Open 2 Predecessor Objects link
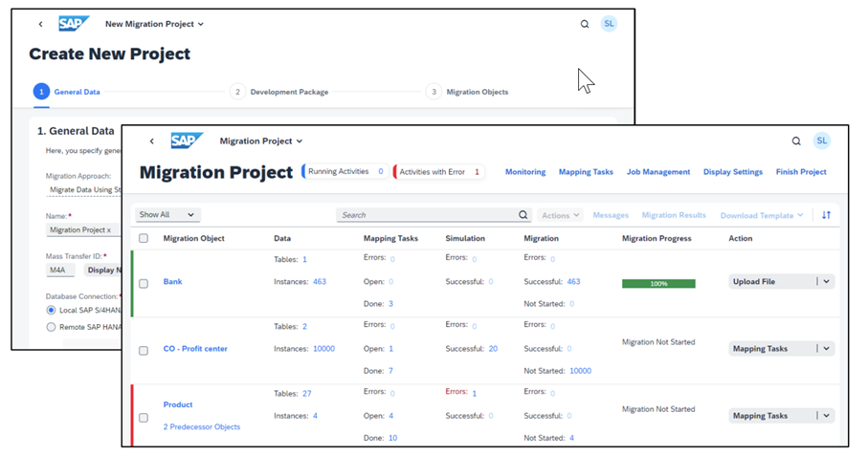Viewport: 868px width, 456px height. [202, 426]
